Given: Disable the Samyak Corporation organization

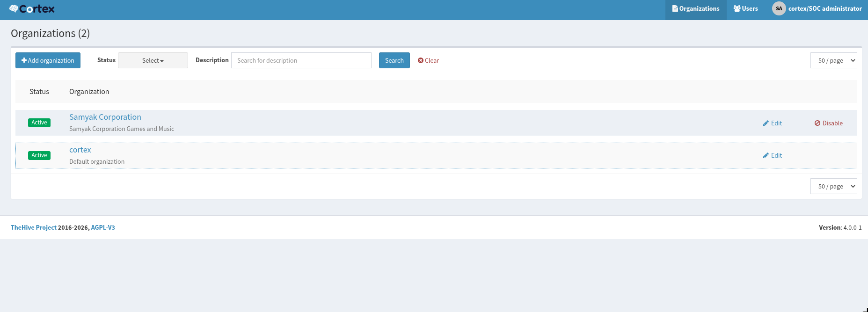Looking at the screenshot, I should (829, 123).
